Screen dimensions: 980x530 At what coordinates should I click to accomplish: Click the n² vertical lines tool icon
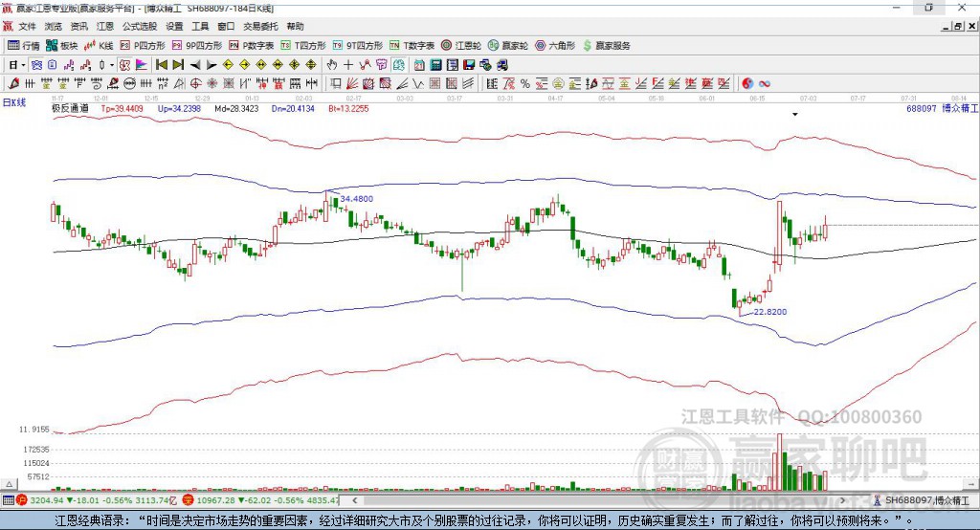coord(163,83)
